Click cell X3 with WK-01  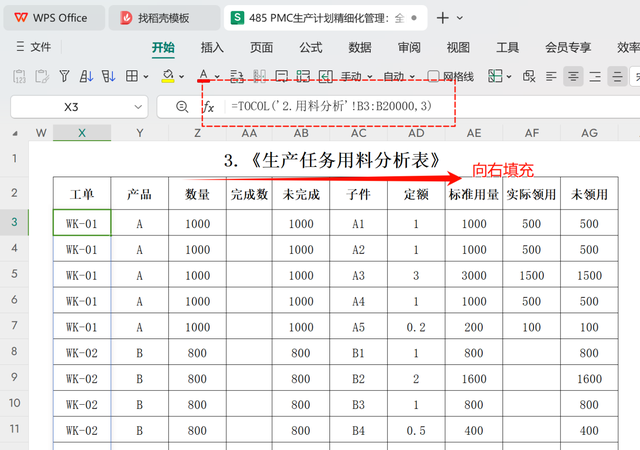click(x=82, y=223)
